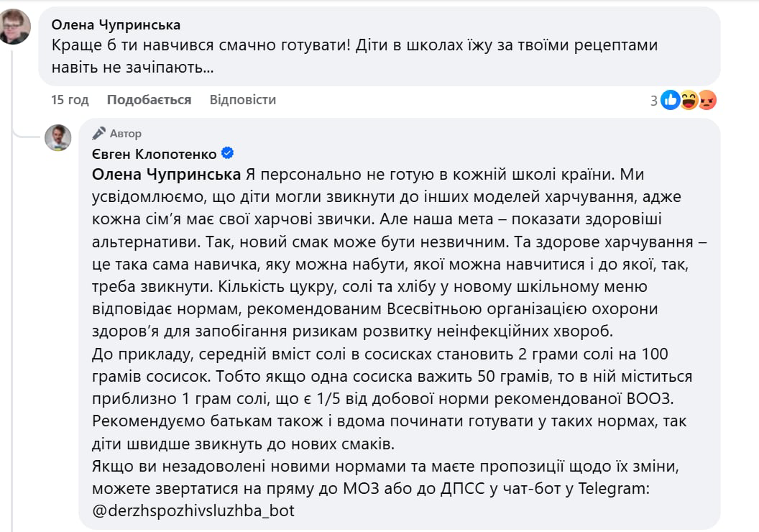759x532 pixels.
Task: Open Олена Чупринська's profile picture
Action: coord(14,27)
